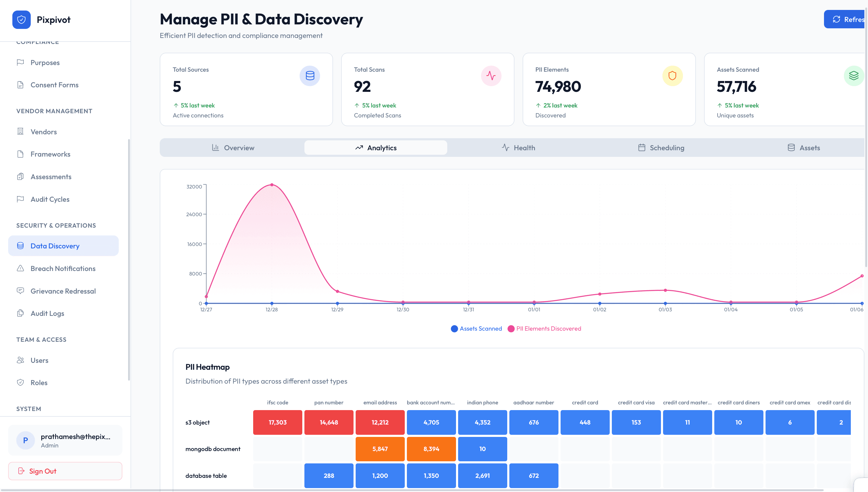Select the Overview tab

point(233,148)
